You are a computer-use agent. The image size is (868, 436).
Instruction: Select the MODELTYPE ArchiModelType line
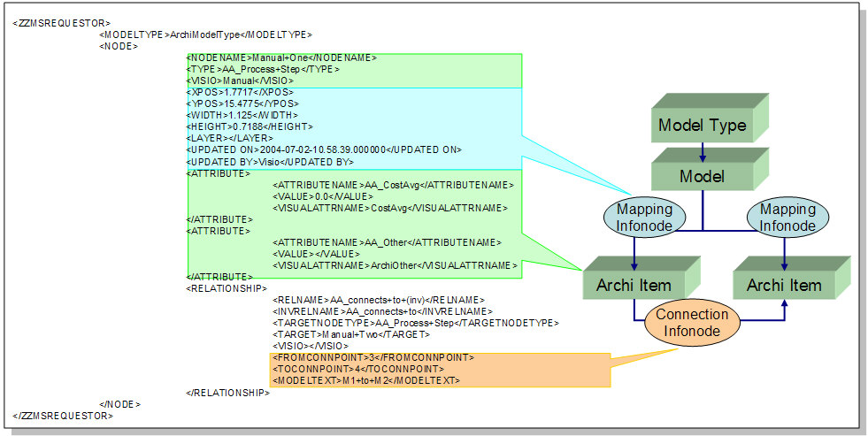(x=205, y=34)
